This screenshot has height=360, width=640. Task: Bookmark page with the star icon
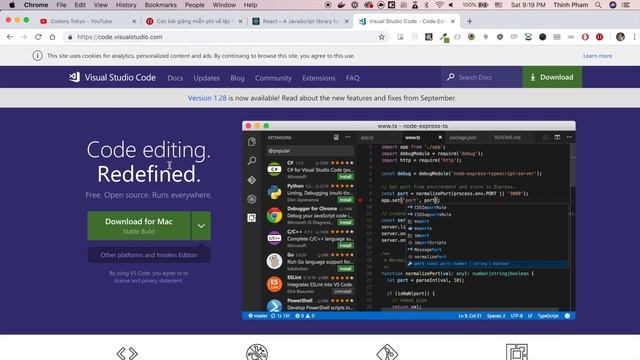coord(382,37)
